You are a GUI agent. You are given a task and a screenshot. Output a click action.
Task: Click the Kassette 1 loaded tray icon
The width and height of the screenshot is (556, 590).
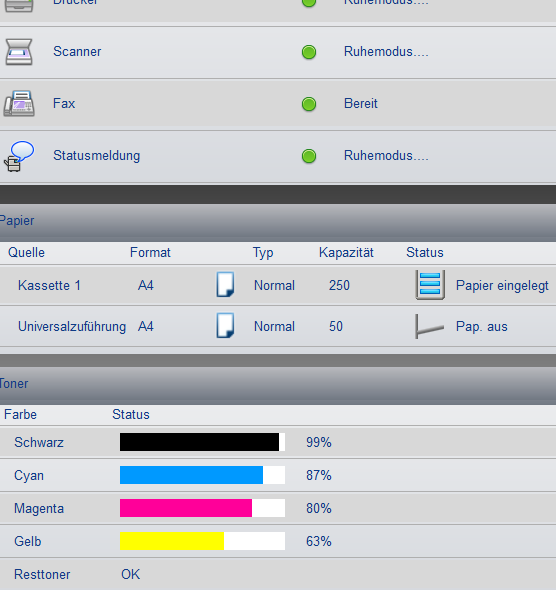[x=430, y=285]
